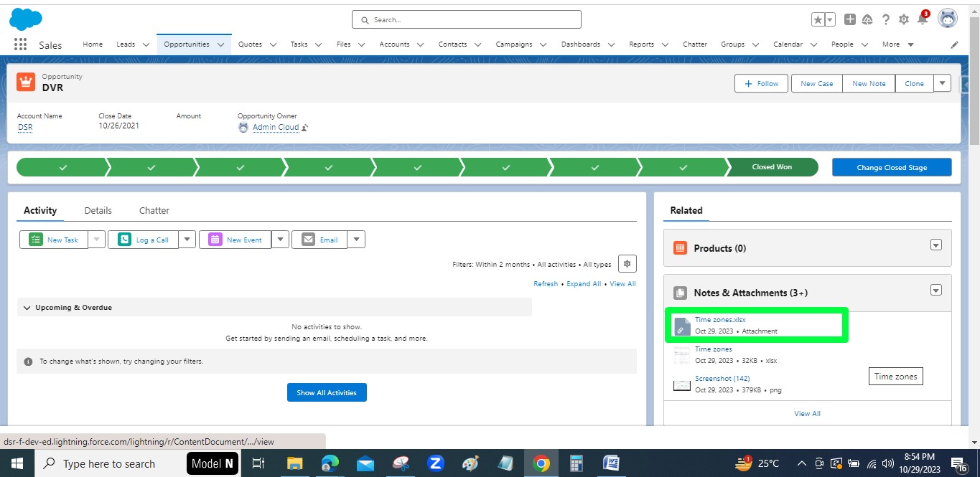Viewport: 980px width, 477px height.
Task: Open the Setup gear icon
Action: tap(904, 19)
